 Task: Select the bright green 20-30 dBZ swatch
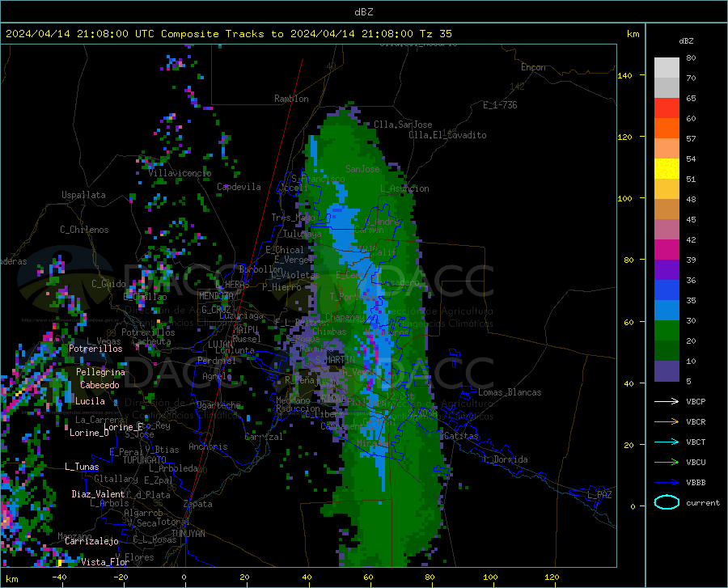pos(667,331)
